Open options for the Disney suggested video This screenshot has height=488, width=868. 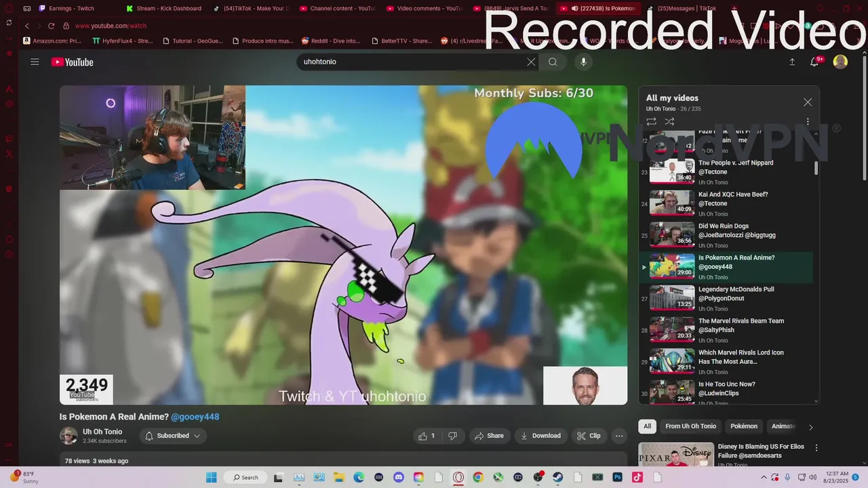tap(816, 448)
